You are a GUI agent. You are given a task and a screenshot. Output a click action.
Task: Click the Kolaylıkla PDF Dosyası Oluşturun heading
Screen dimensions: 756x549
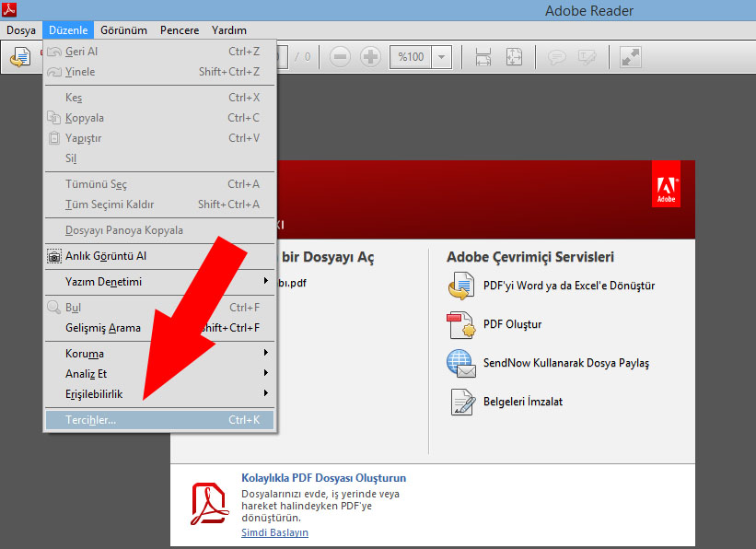pyautogui.click(x=323, y=478)
